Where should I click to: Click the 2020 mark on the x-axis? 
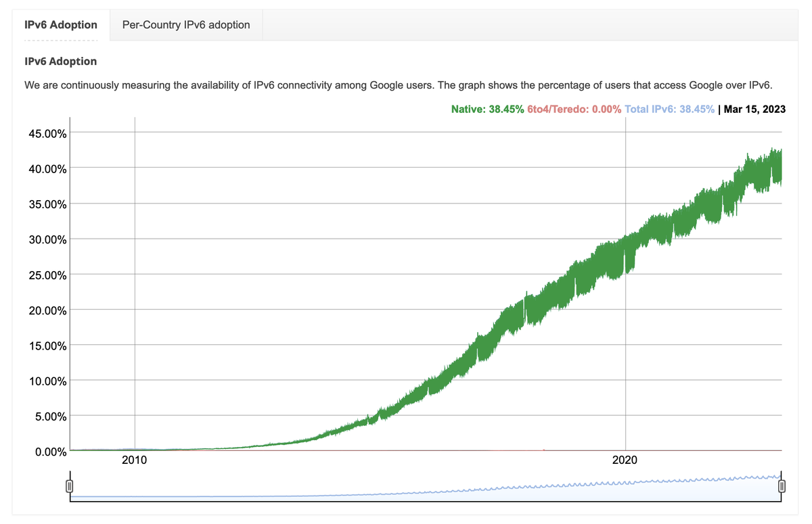click(x=625, y=460)
